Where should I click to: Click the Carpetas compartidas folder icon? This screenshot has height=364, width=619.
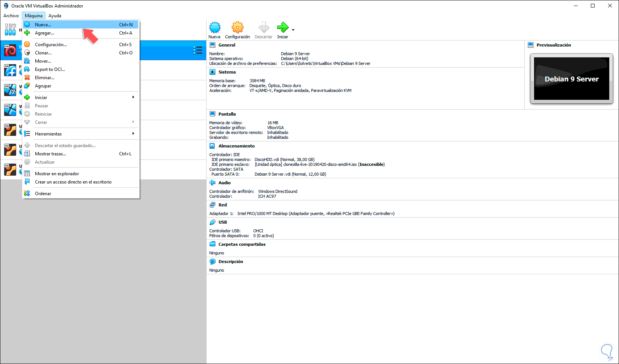213,244
